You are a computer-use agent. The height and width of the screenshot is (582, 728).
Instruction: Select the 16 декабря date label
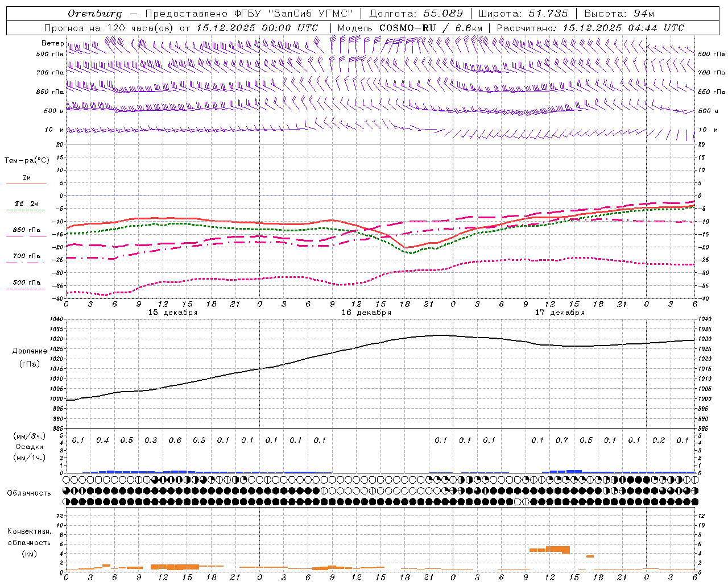[x=366, y=313]
